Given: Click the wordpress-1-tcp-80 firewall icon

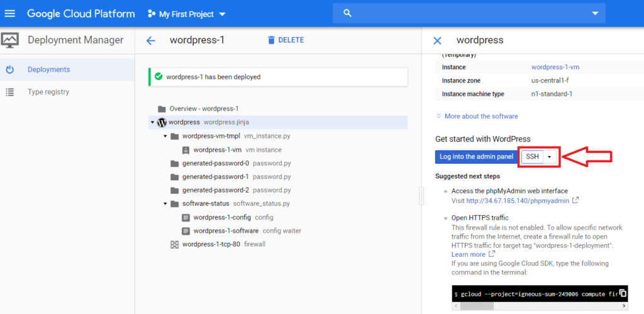Looking at the screenshot, I should 175,244.
